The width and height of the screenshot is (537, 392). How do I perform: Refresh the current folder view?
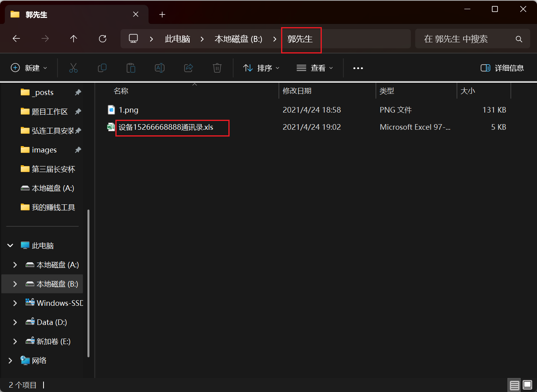(x=103, y=39)
